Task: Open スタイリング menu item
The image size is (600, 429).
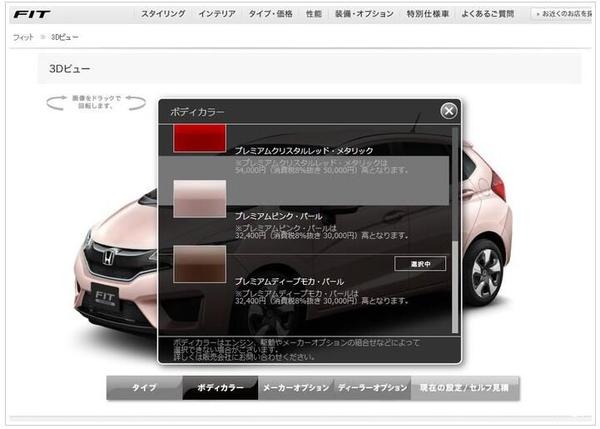Action: 163,14
